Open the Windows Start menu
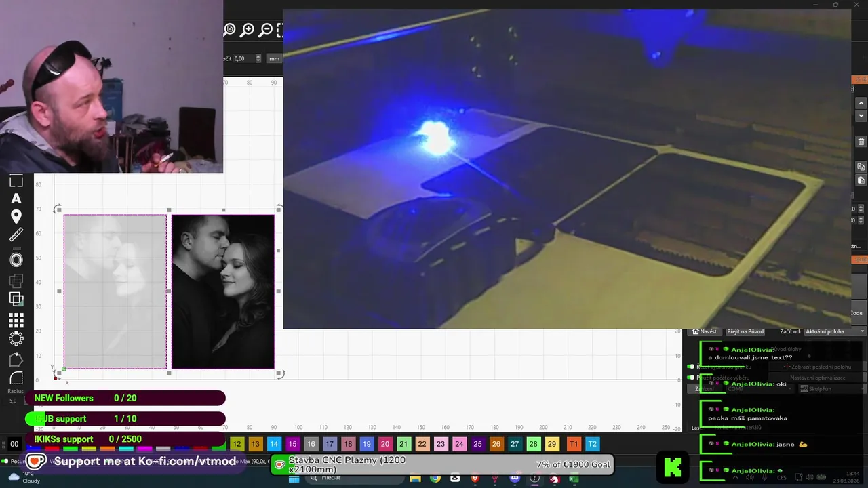Viewport: 868px width, 488px height. pyautogui.click(x=294, y=479)
